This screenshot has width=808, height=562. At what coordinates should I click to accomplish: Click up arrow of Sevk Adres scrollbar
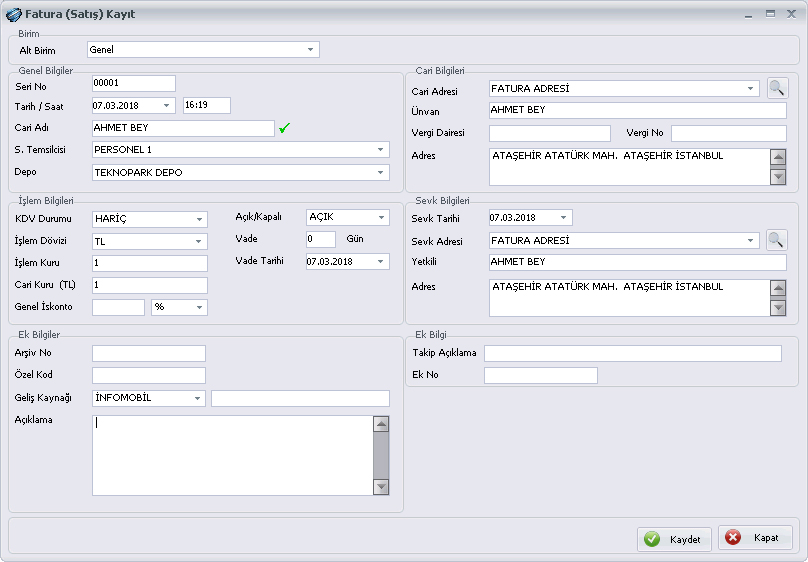(x=778, y=288)
